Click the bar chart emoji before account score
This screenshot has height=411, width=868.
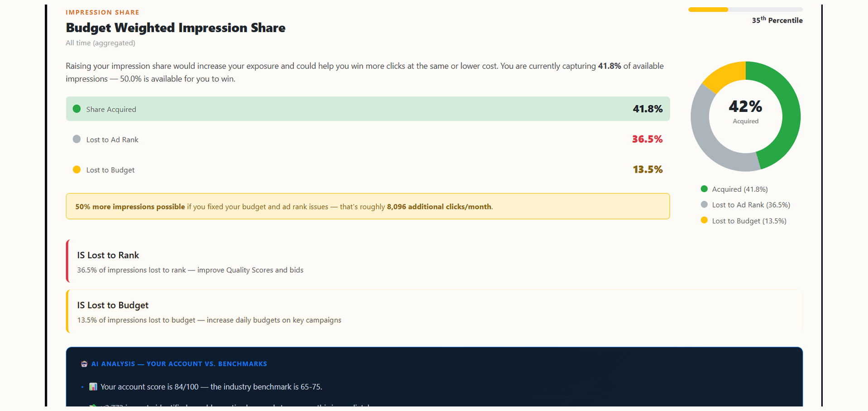point(93,387)
